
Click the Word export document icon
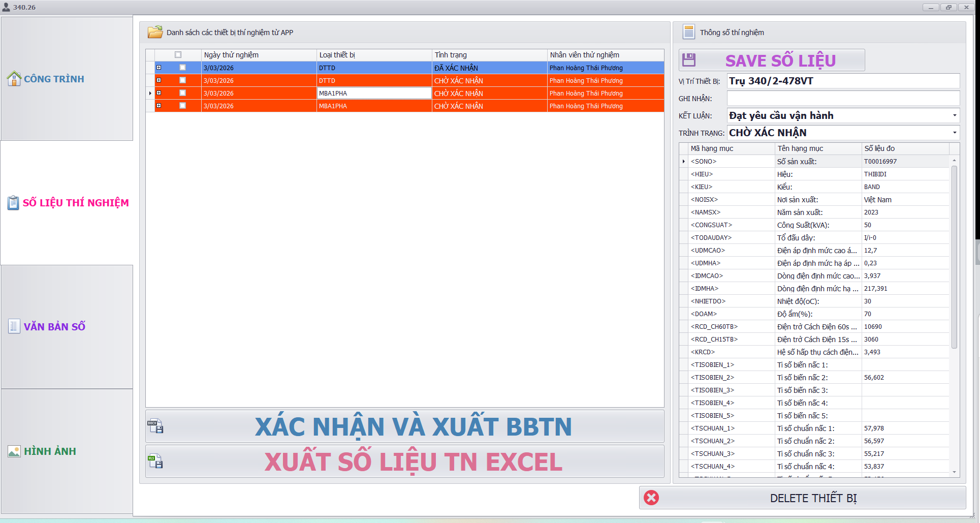(x=155, y=426)
